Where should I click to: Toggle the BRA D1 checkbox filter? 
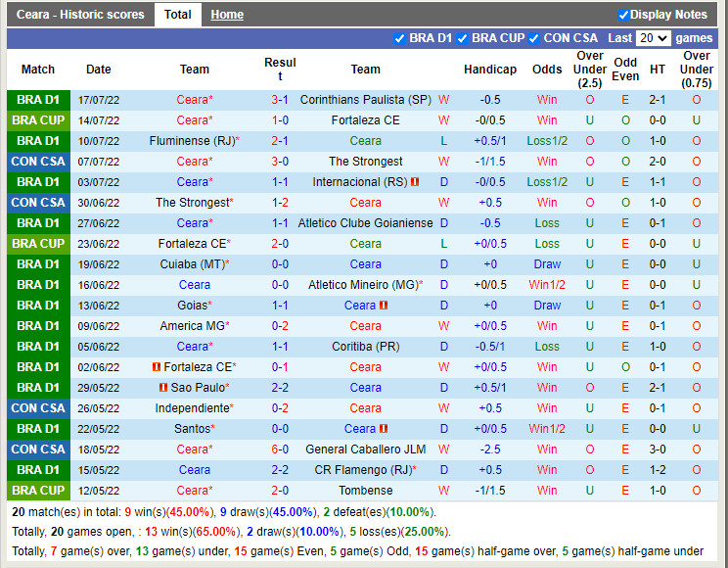[399, 38]
